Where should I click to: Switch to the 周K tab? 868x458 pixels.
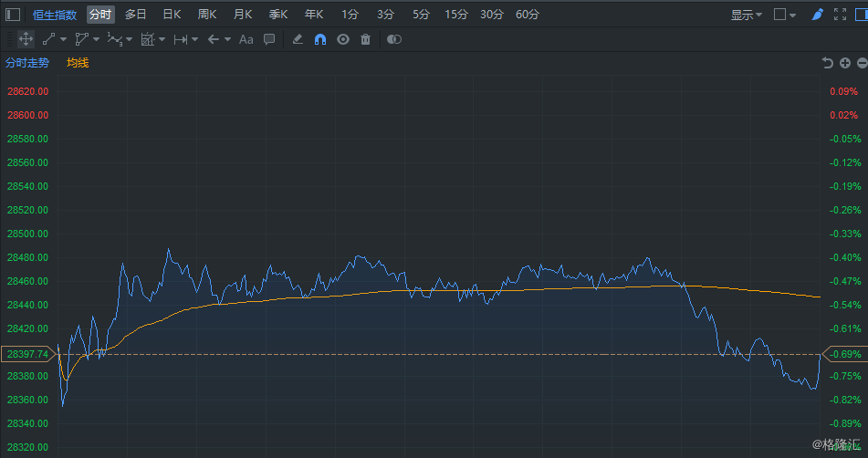pos(207,15)
